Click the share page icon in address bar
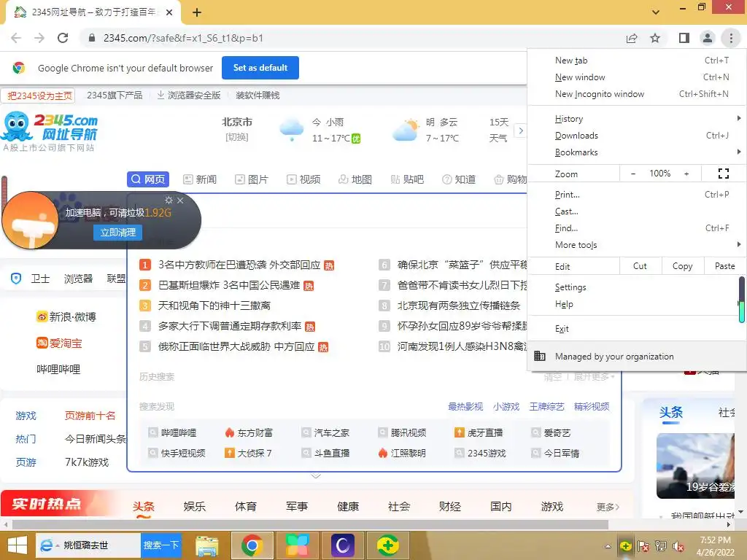Viewport: 747px width, 560px height. click(x=632, y=38)
